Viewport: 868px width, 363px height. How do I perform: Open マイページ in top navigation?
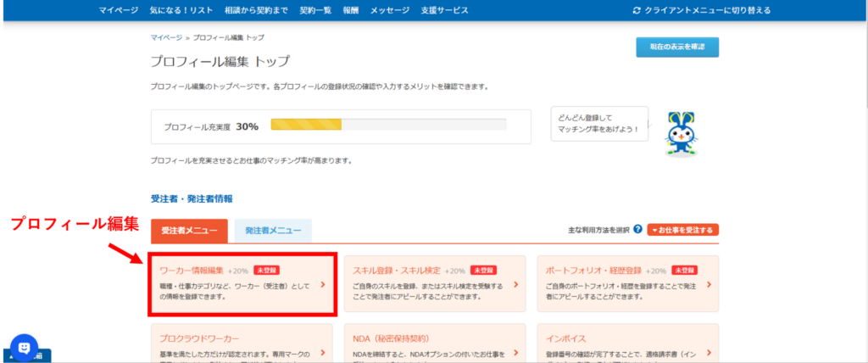119,10
